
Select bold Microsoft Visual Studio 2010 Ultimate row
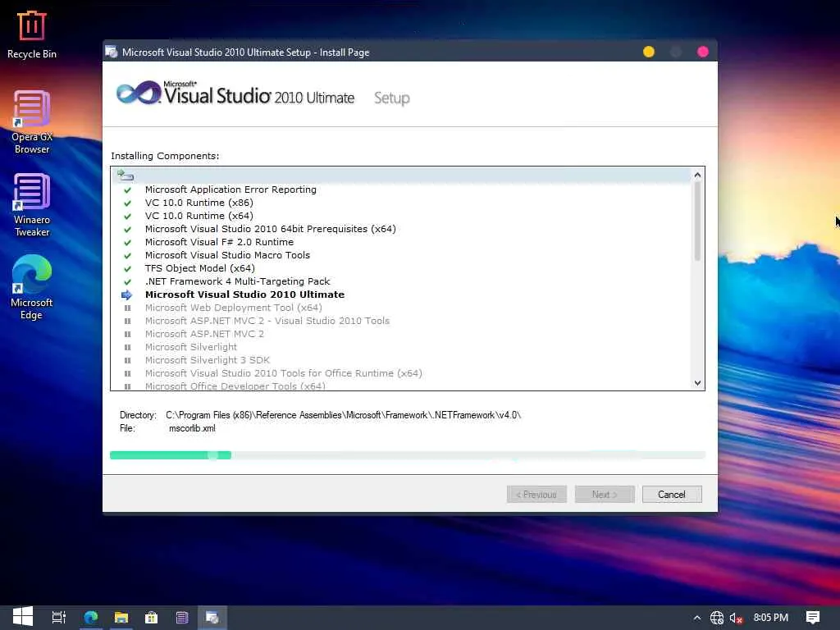244,294
